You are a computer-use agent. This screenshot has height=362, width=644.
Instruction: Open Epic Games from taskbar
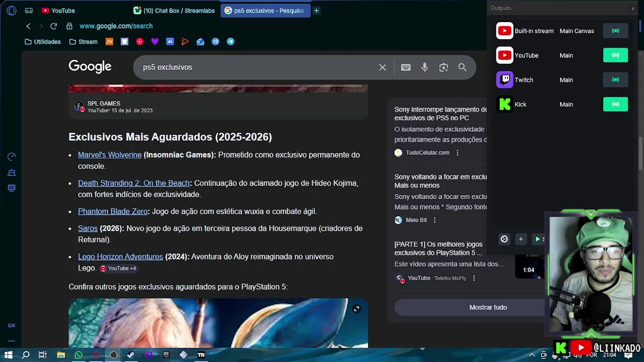point(166,355)
